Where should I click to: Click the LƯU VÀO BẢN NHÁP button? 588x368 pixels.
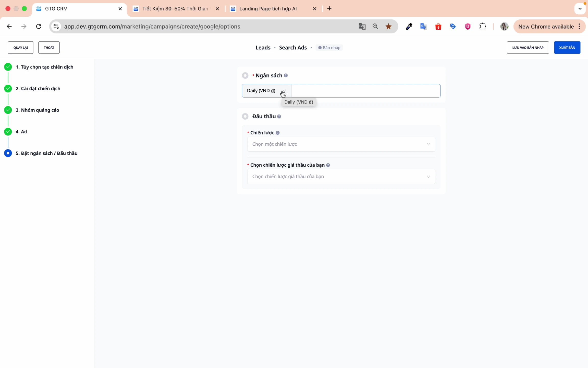[528, 48]
